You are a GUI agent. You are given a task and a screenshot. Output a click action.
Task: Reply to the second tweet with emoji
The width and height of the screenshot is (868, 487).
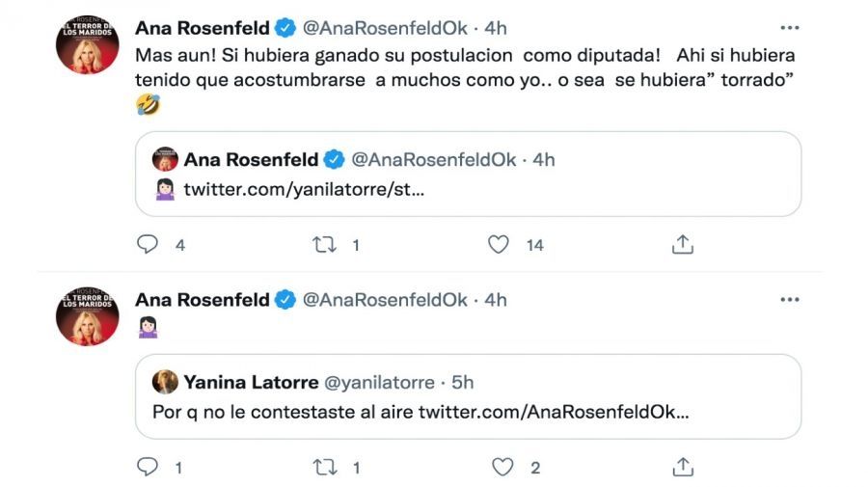pyautogui.click(x=148, y=468)
